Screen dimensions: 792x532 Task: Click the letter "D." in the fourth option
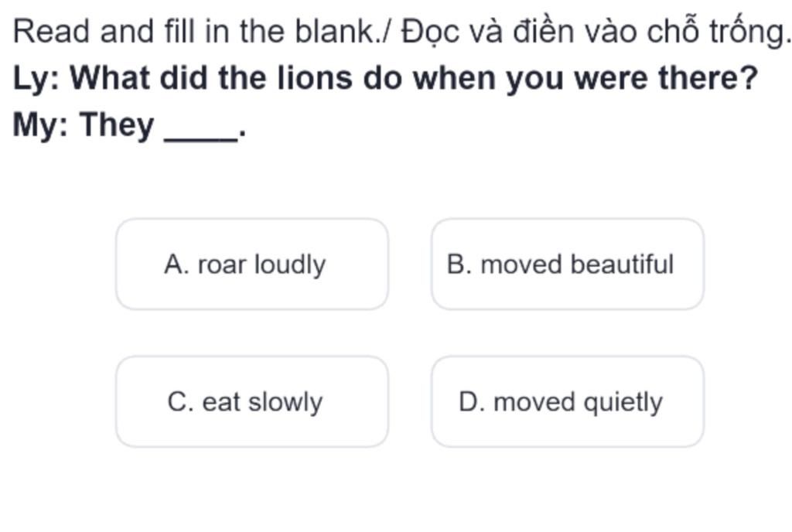(471, 402)
